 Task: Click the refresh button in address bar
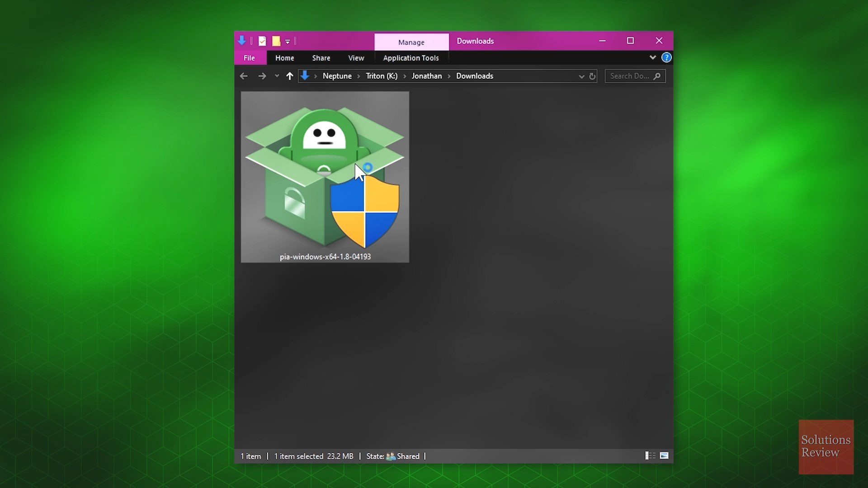click(x=592, y=75)
